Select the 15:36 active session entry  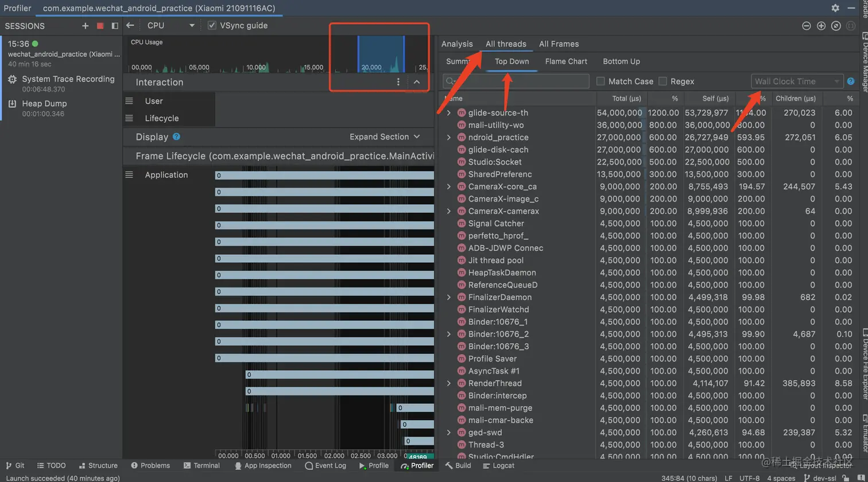[61, 53]
